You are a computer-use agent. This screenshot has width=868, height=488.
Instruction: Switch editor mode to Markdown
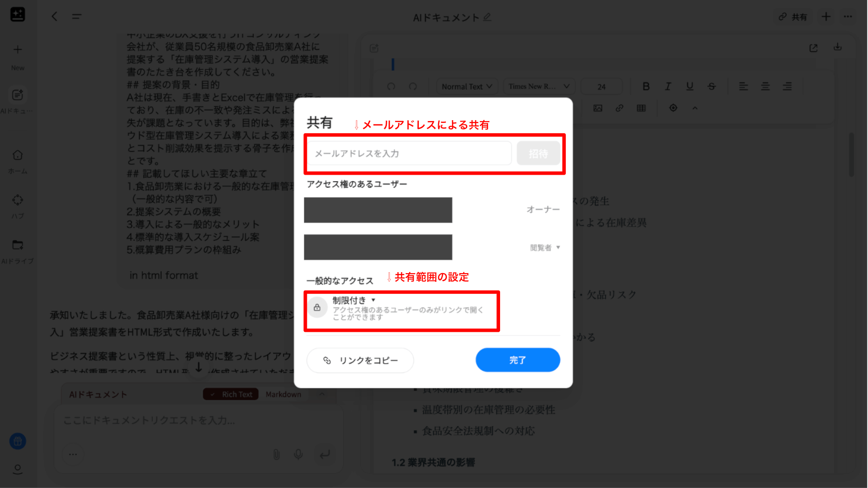283,394
